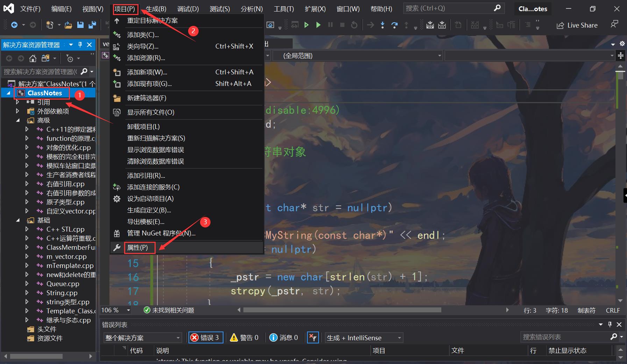
Task: Choose 管理 NuGet 程序包(N)... entry
Action: (x=187, y=233)
